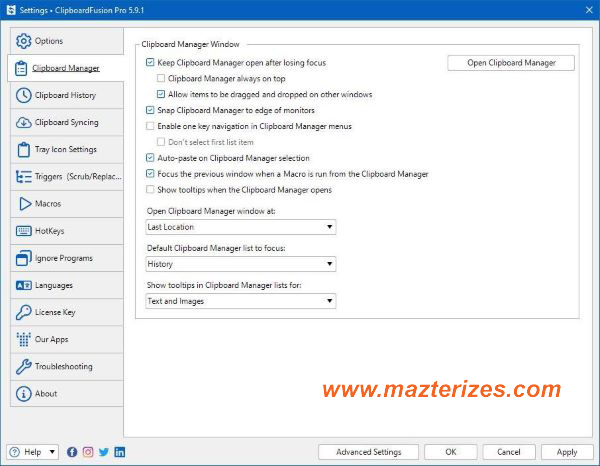Click the Apply button

point(567,452)
